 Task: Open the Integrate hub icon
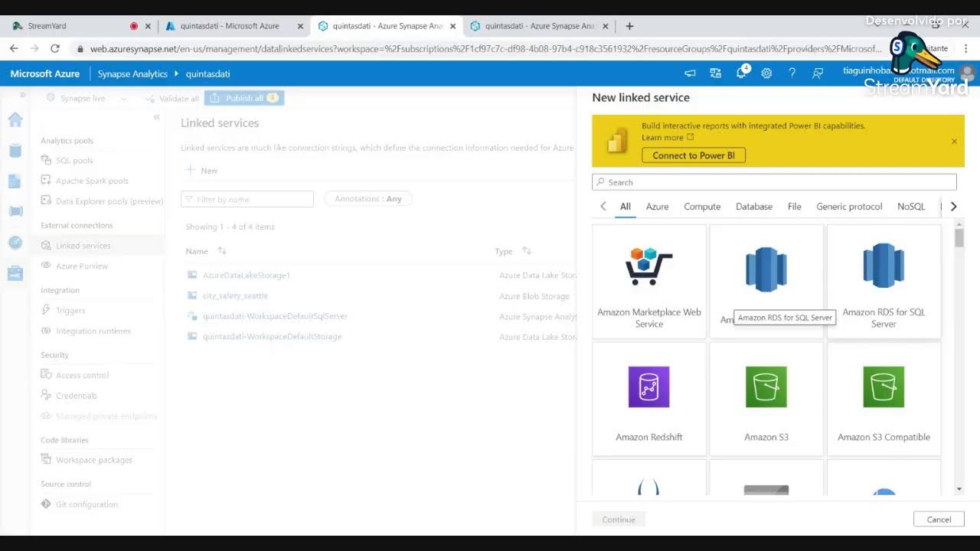point(15,211)
